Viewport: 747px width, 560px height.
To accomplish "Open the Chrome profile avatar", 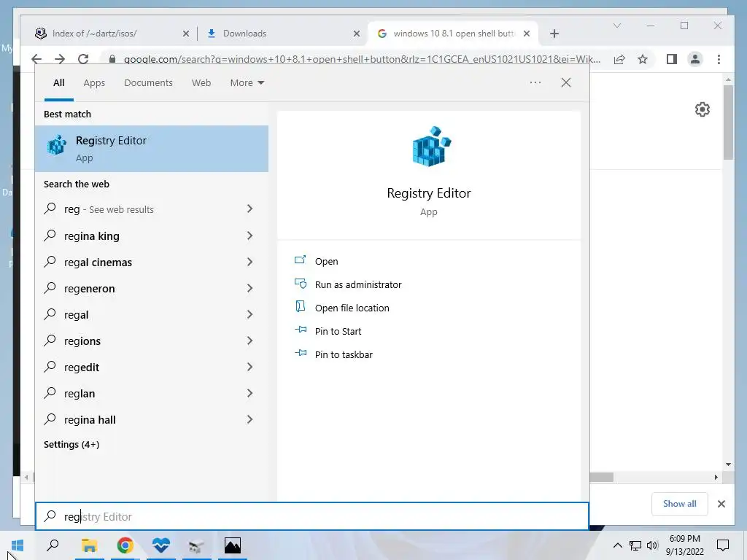I will 695,59.
